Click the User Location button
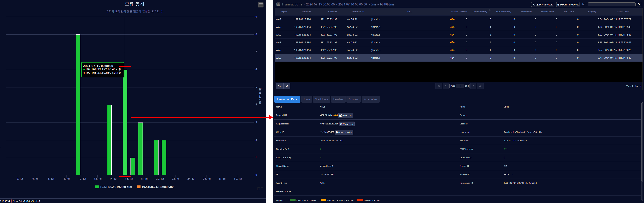 pos(344,132)
